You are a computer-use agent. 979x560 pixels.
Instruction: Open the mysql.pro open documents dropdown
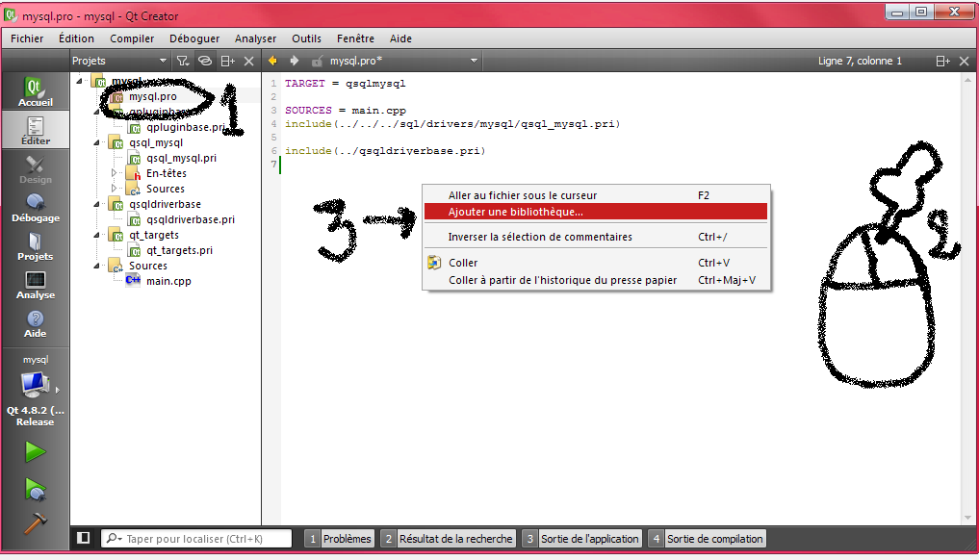404,61
